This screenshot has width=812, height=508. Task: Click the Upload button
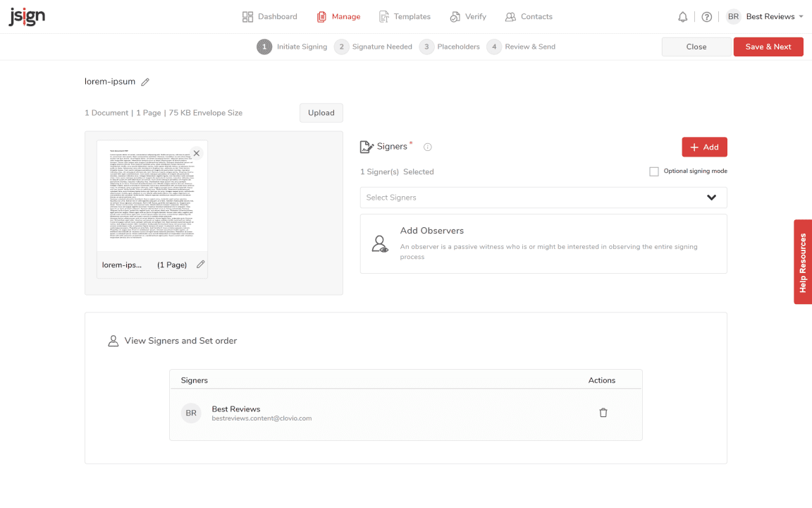pyautogui.click(x=321, y=113)
